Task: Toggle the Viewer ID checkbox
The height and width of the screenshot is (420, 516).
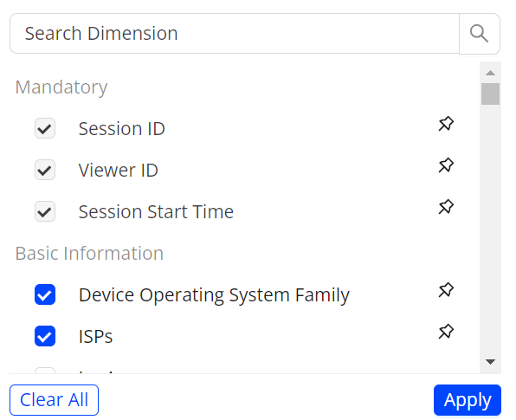Action: pos(45,170)
